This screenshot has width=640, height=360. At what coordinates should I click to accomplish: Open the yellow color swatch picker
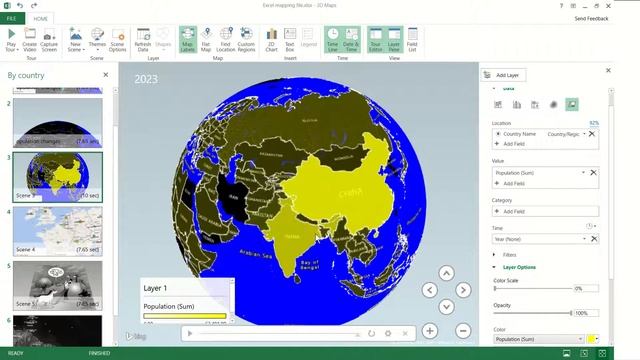click(592, 339)
